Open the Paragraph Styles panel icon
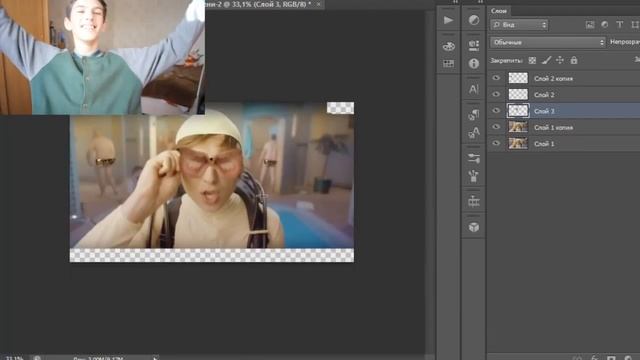Viewport: 640px width, 360px height. 473,115
